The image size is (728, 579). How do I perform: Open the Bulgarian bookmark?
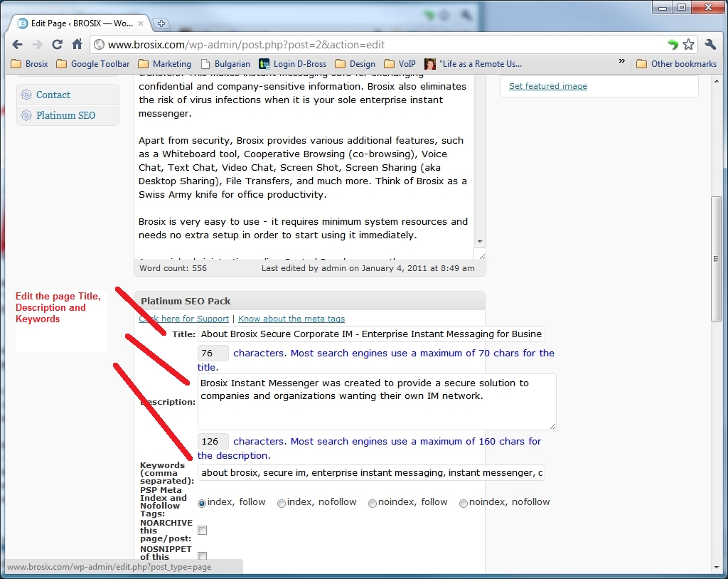point(225,64)
